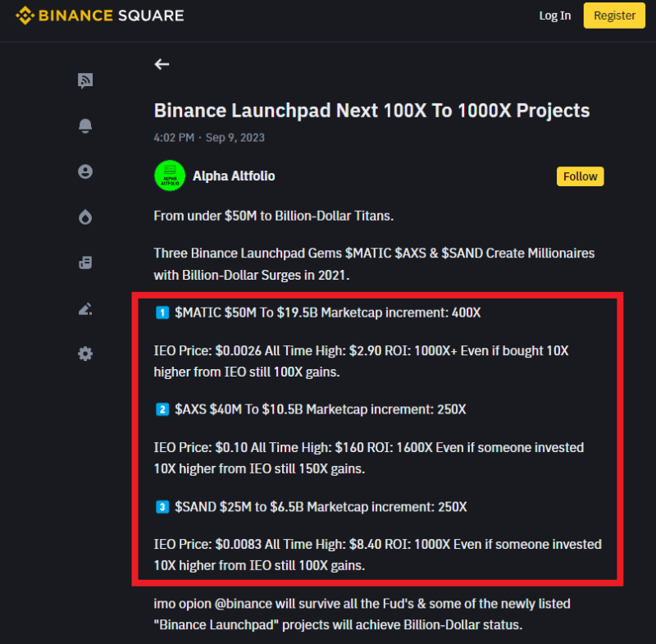Open notifications bell in sidebar
This screenshot has width=656, height=644.
coord(85,126)
